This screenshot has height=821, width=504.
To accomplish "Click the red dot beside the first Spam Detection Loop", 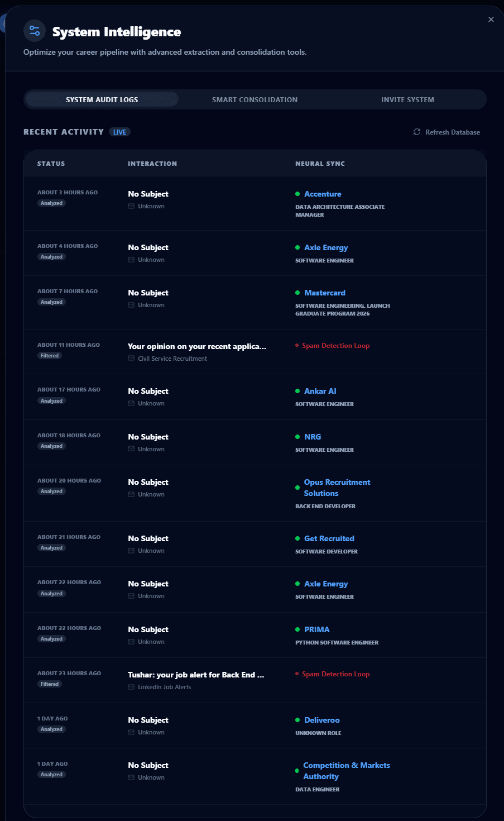I will [x=296, y=345].
